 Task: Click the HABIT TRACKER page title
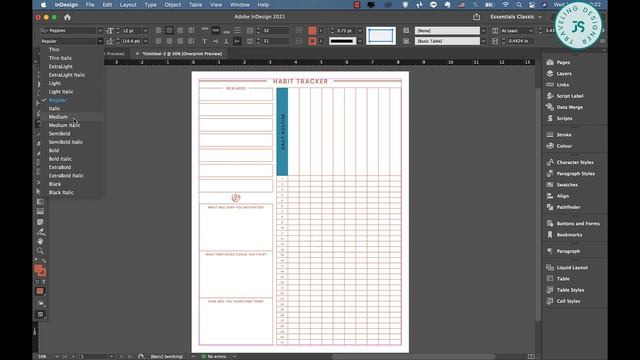(300, 81)
